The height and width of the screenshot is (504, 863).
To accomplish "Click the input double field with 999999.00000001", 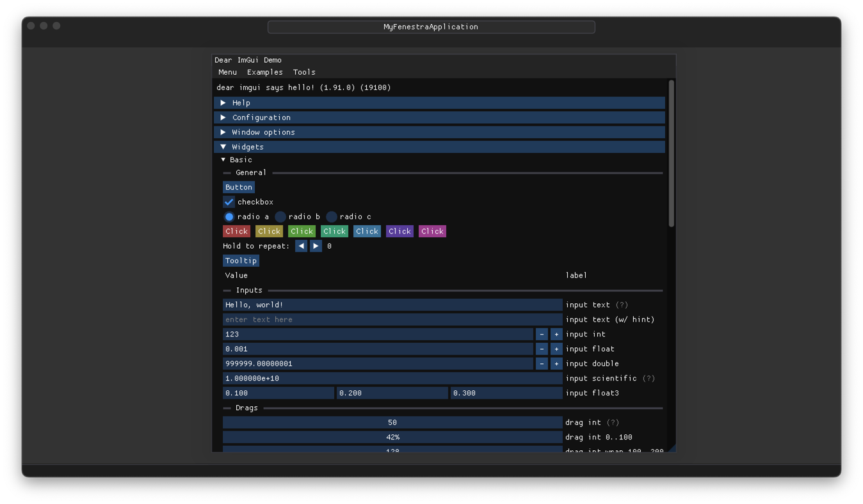I will pyautogui.click(x=378, y=363).
